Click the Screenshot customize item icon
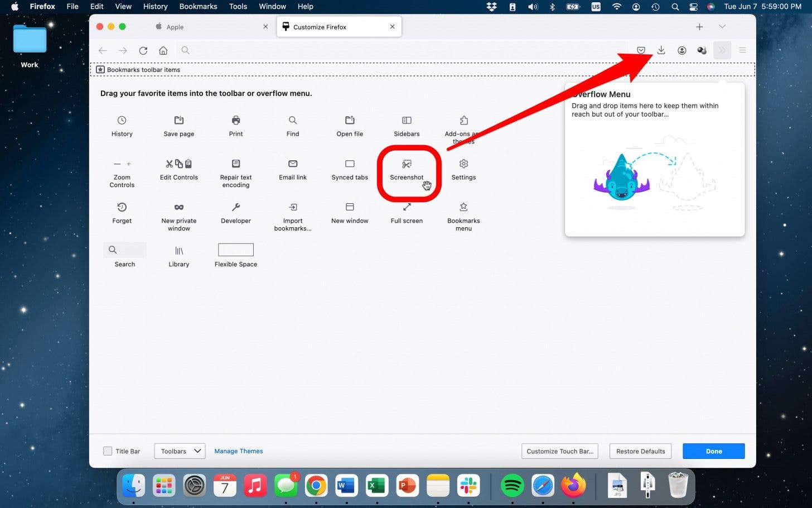 tap(407, 164)
